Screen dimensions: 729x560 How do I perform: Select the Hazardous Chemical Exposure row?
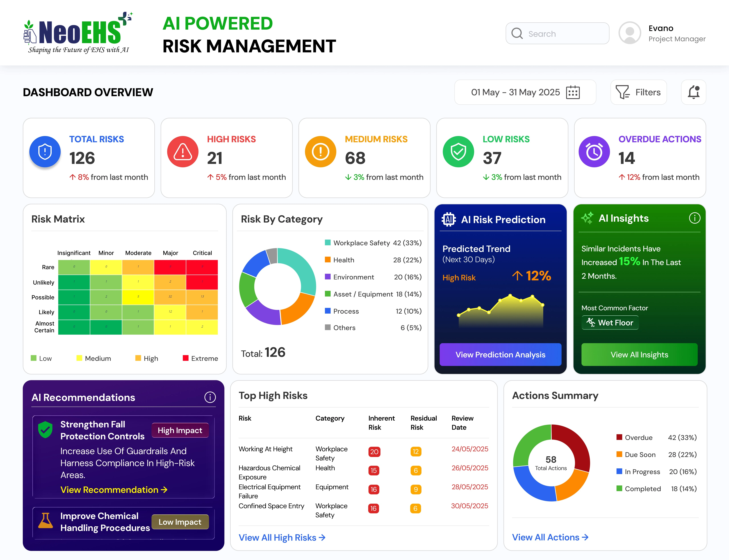point(364,472)
